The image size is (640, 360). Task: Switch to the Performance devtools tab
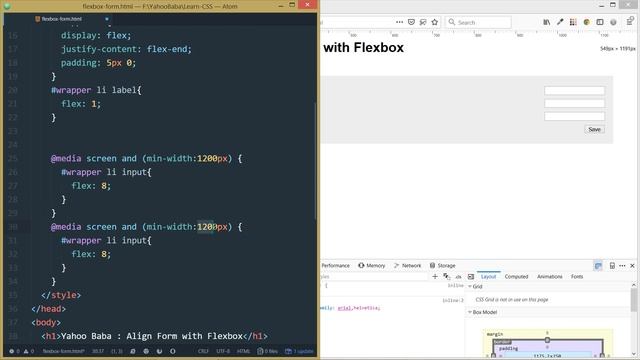tap(336, 265)
